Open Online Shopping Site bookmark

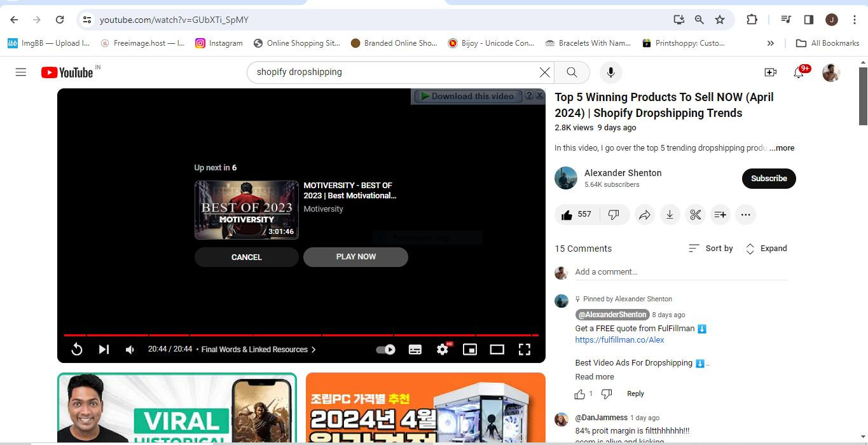coord(297,43)
